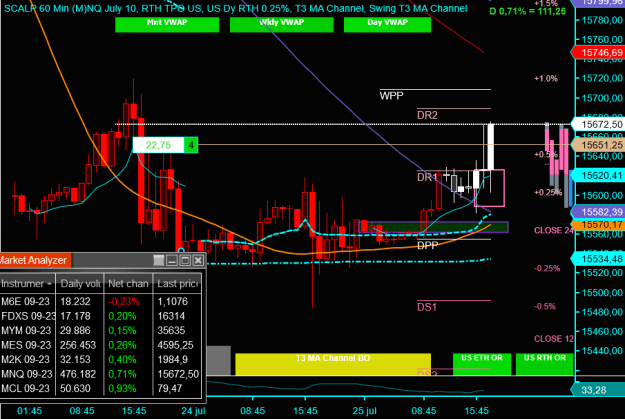Click the purple 15582,39 price marker
Viewport: 625px width, 419px height.
598,212
